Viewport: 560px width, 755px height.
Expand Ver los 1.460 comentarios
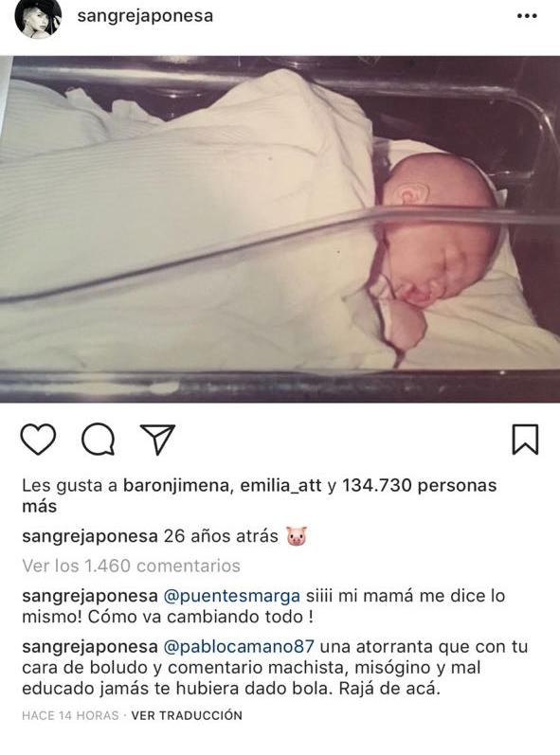pos(131,566)
